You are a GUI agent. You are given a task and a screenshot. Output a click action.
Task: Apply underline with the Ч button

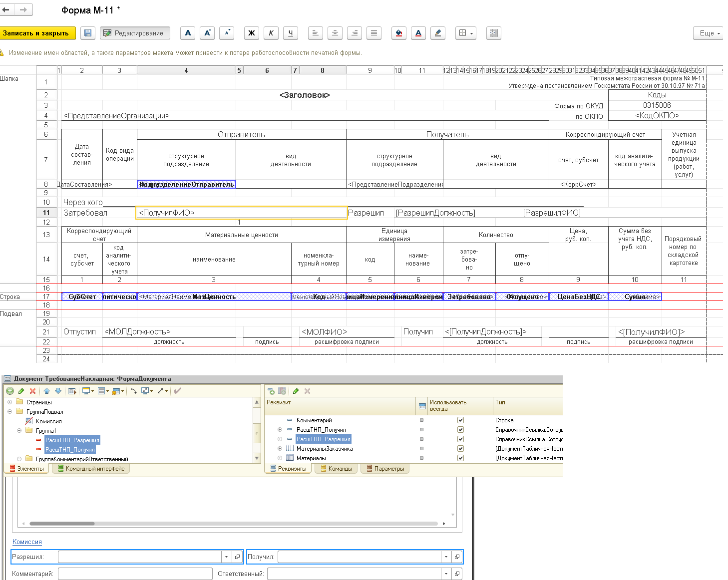point(291,33)
